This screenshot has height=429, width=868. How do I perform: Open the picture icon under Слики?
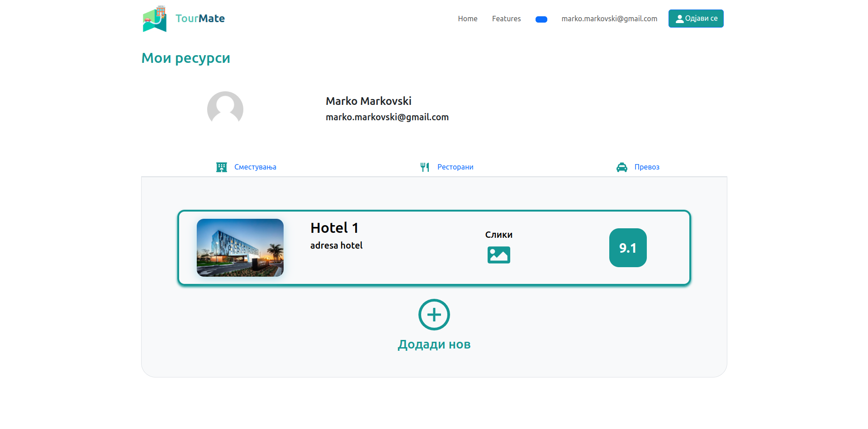point(498,255)
